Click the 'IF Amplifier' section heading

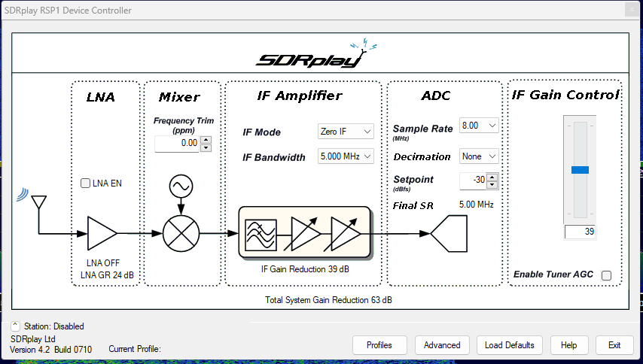pos(300,96)
